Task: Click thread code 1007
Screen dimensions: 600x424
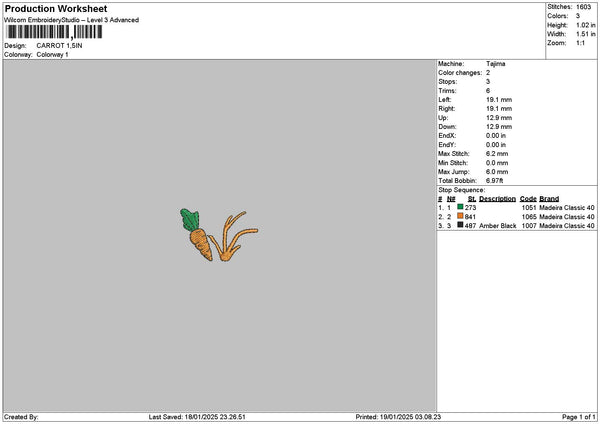Action: pyautogui.click(x=529, y=226)
